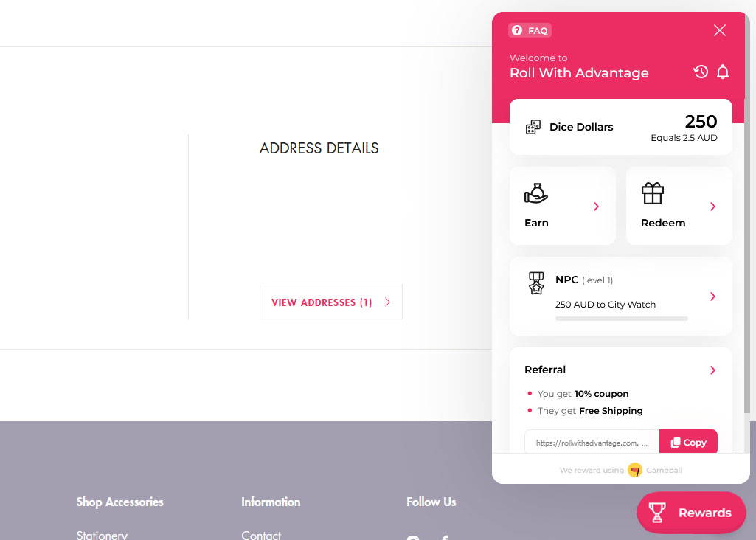Click the Dice Dollars 250 balance
Screen dimensions: 756x540
coord(701,121)
